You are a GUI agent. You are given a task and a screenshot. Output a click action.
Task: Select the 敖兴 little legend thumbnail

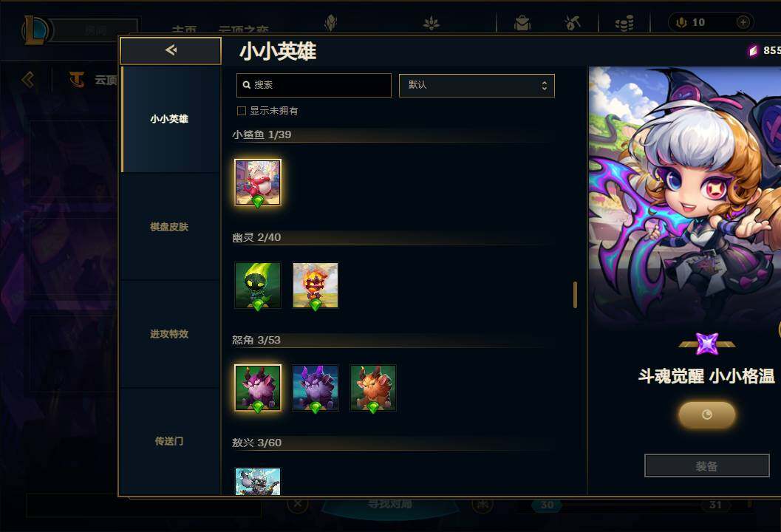pos(258,481)
